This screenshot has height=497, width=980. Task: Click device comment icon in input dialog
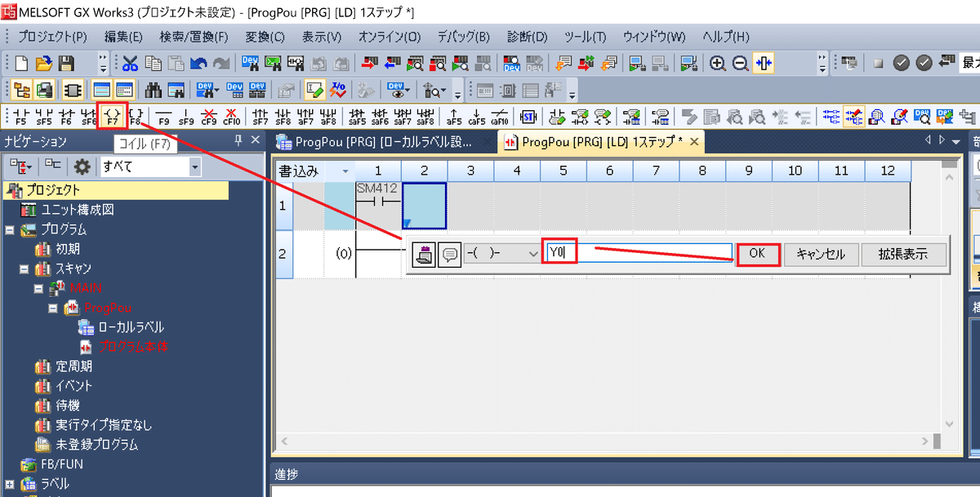tap(450, 254)
